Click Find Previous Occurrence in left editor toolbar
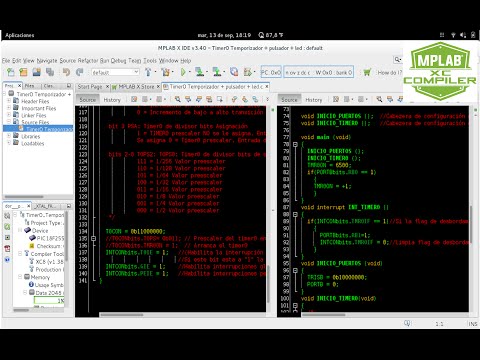Viewport: 480px width, 360px height. pos(188,99)
